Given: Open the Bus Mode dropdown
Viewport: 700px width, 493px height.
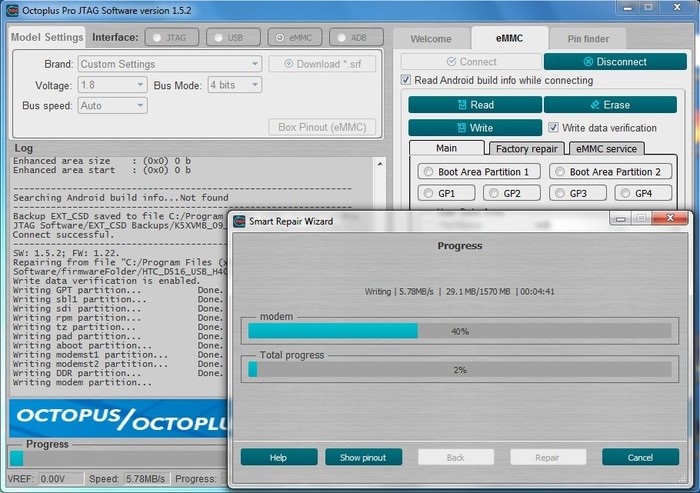Looking at the screenshot, I should click(x=235, y=85).
